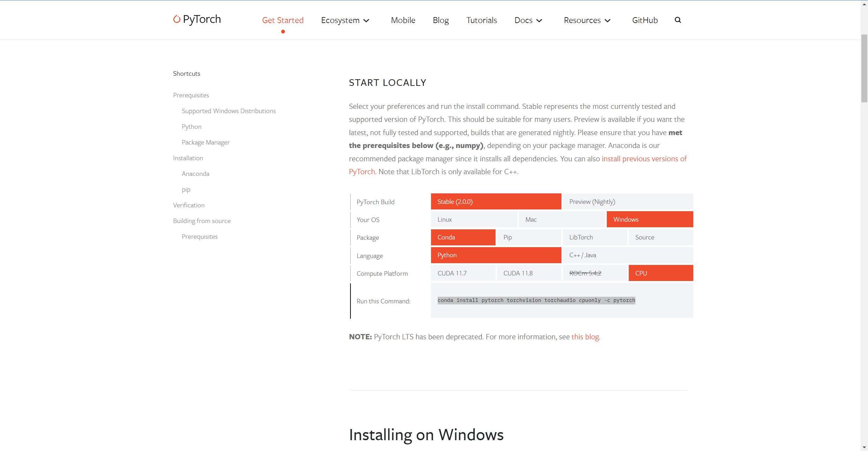Click Get Started menu item
Viewport: 868px width, 451px height.
click(282, 20)
